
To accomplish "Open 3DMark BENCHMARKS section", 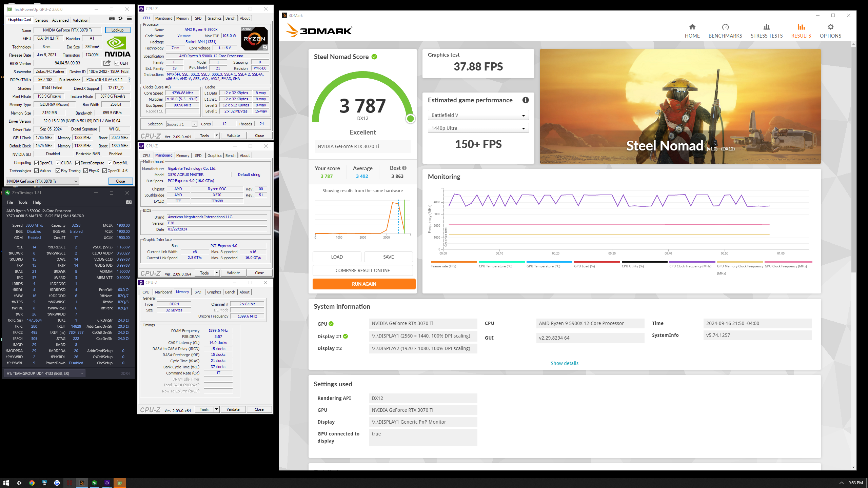I will (x=725, y=31).
